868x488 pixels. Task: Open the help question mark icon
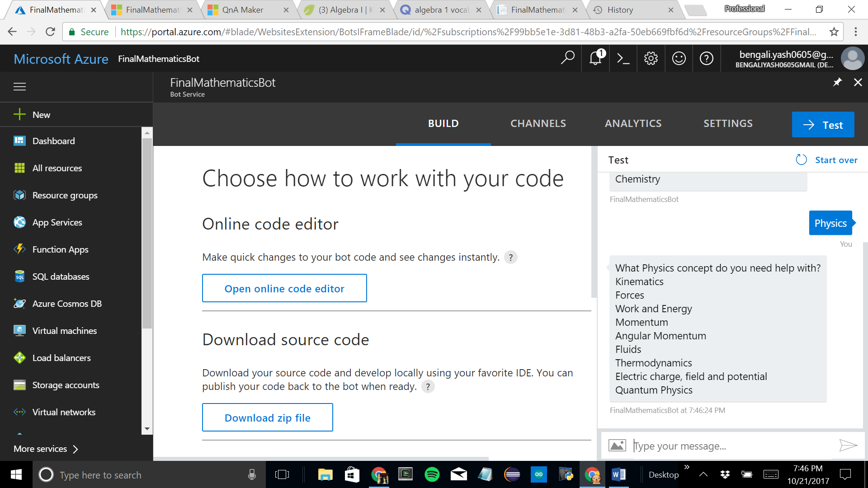[706, 58]
